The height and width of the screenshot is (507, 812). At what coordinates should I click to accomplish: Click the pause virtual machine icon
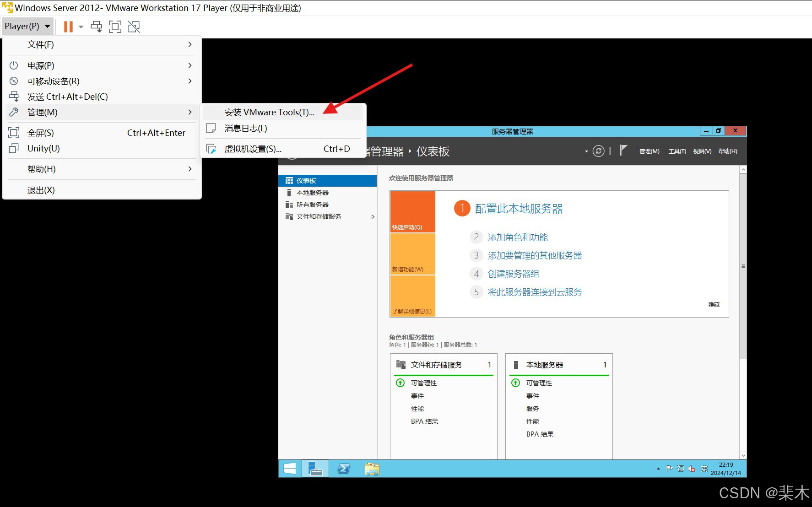(68, 27)
